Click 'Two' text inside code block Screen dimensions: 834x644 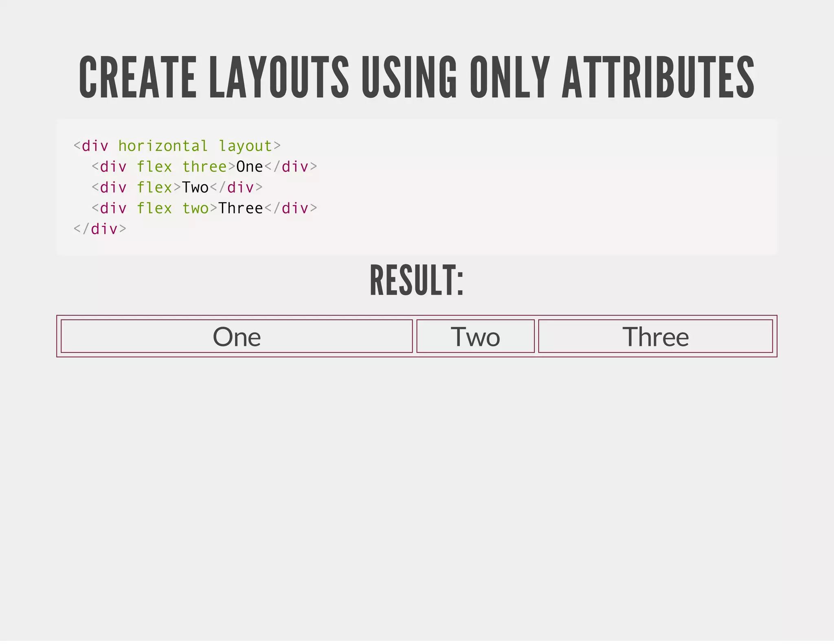click(x=195, y=187)
